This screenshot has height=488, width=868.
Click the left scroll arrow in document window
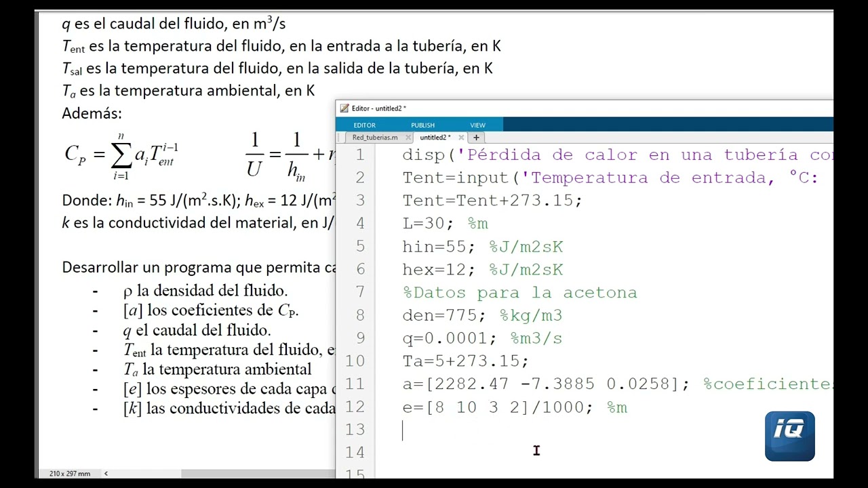point(106,474)
